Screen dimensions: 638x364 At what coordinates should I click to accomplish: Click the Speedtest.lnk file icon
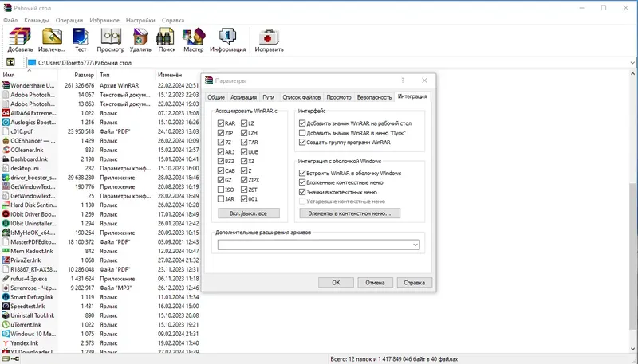click(x=6, y=307)
